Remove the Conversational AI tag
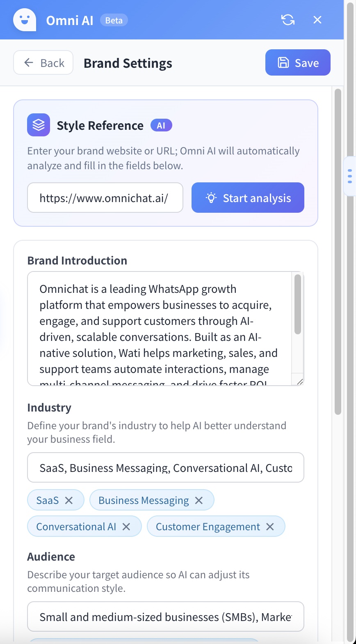Screen dimensions: 356x644 [x=126, y=527]
